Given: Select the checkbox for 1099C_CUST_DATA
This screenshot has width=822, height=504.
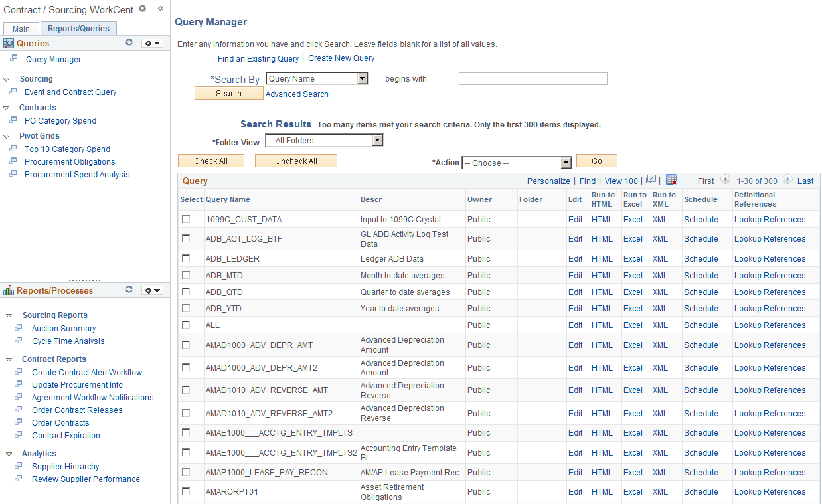Looking at the screenshot, I should tap(187, 219).
